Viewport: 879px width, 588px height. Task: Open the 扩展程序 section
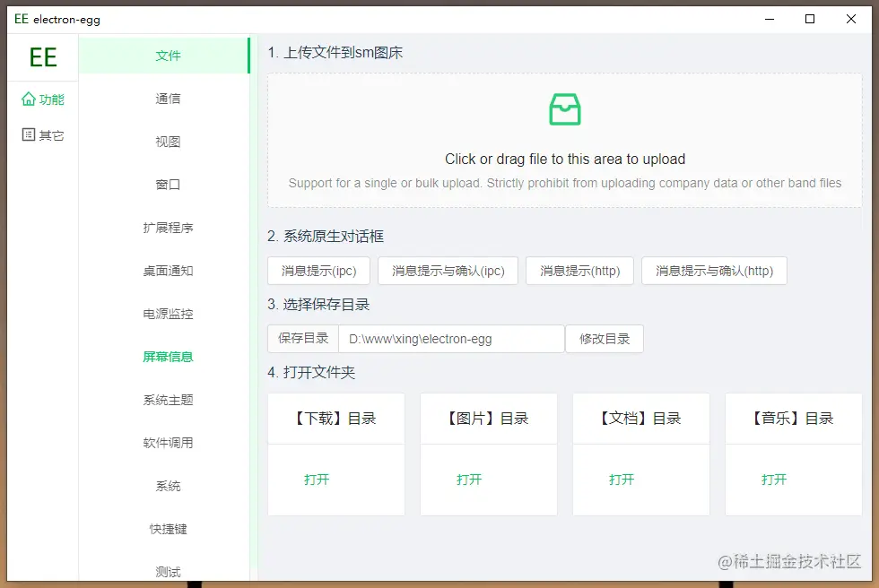168,228
